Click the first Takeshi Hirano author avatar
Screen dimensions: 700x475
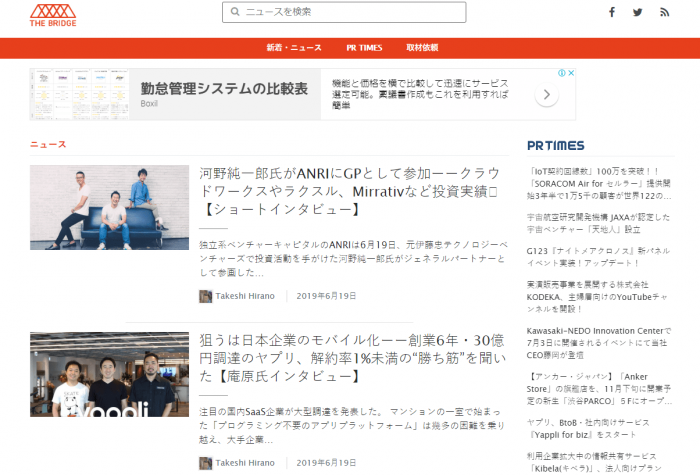[x=205, y=296]
